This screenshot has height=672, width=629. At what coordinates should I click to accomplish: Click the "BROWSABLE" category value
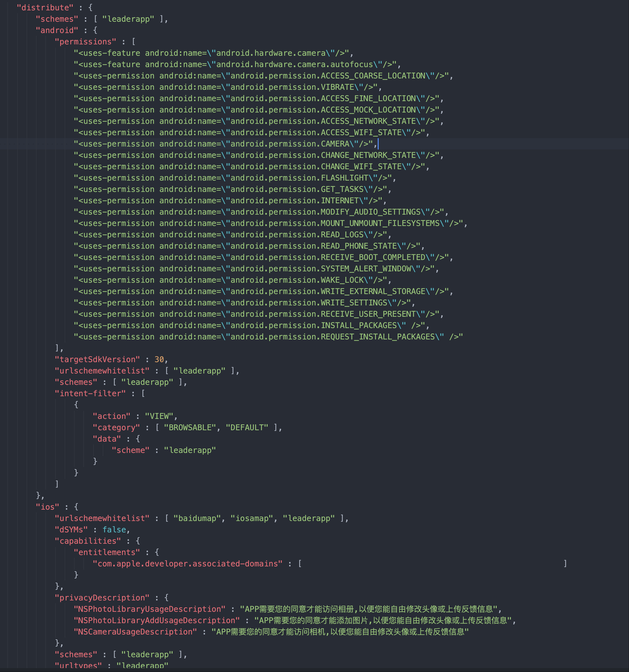pos(190,428)
